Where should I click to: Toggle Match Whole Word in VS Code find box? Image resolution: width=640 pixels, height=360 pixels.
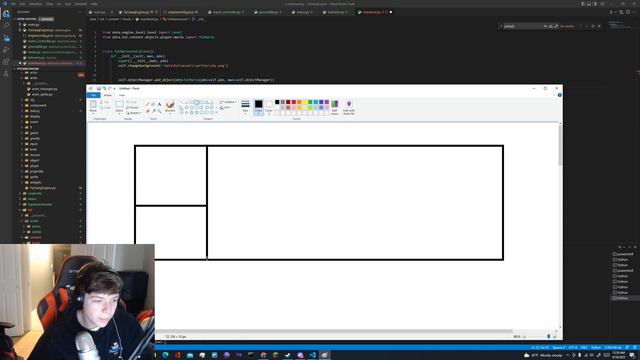(551, 26)
